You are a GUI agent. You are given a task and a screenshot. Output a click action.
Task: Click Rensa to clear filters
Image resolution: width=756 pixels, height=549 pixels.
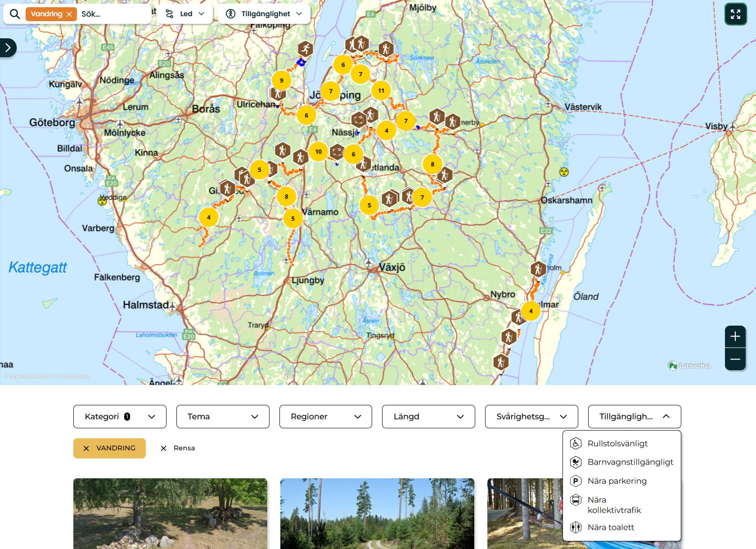(178, 448)
